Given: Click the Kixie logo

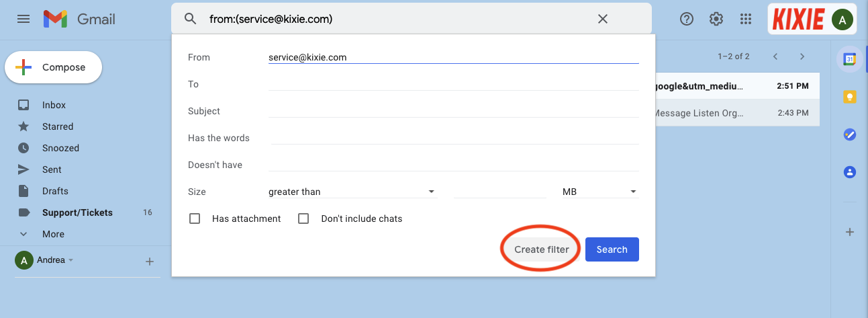Looking at the screenshot, I should click(798, 19).
